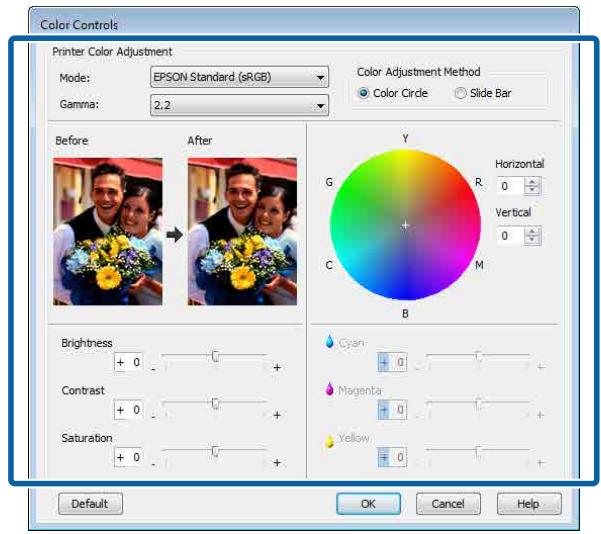Image resolution: width=601 pixels, height=534 pixels.
Task: Click the center crosshair of the color circle
Action: pos(405,225)
